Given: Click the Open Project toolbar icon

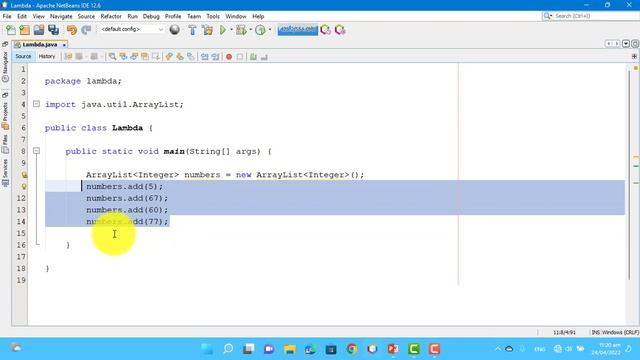Looking at the screenshot, I should tap(39, 30).
